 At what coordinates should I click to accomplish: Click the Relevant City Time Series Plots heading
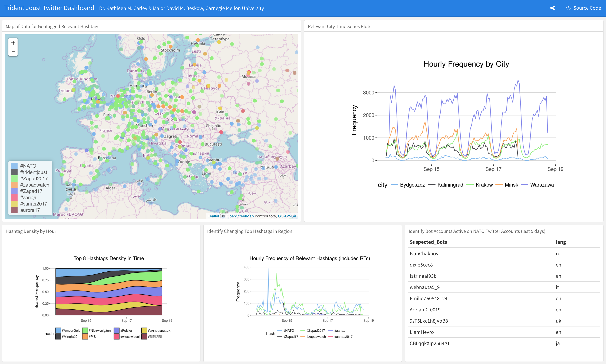pos(339,26)
